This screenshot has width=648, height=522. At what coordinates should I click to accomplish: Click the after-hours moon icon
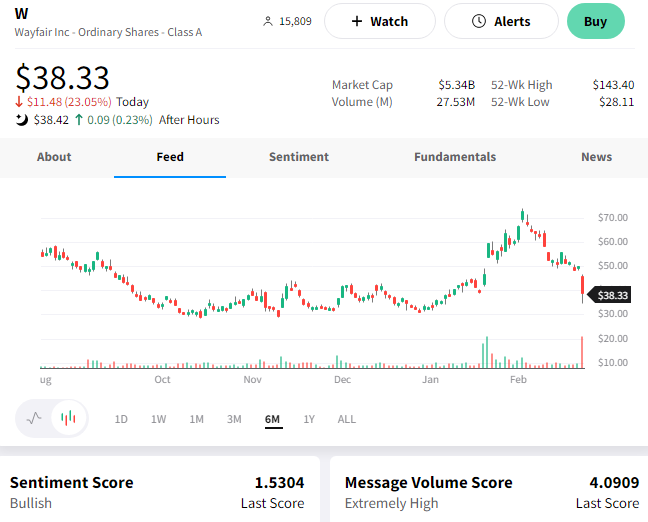point(21,120)
